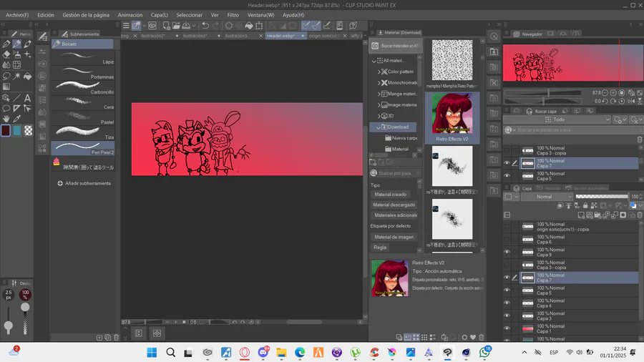
Task: Toggle Snap to special ruler
Action: (316, 26)
